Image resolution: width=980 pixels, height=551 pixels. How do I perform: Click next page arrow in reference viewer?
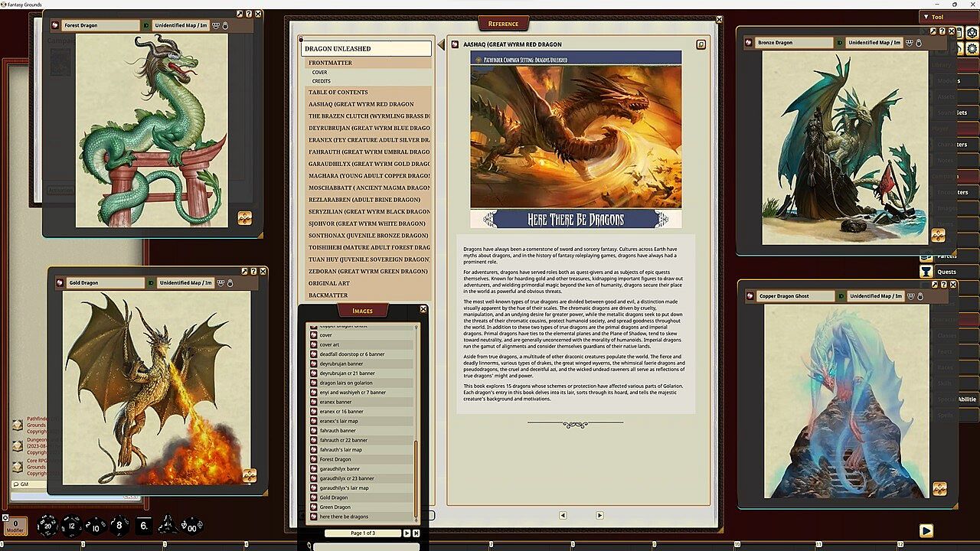point(599,515)
